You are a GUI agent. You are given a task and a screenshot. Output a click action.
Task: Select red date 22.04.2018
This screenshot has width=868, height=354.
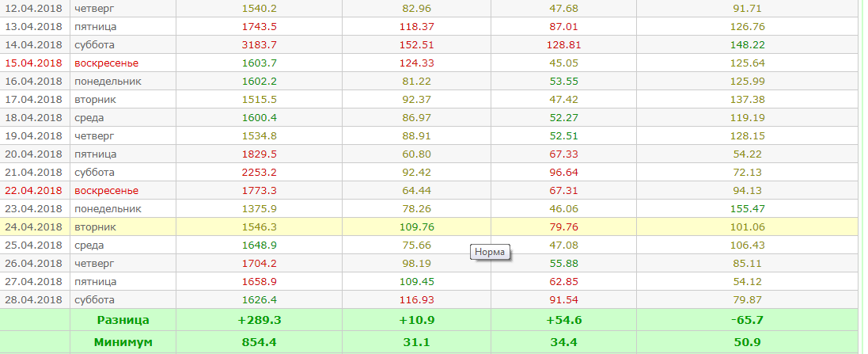click(x=34, y=191)
